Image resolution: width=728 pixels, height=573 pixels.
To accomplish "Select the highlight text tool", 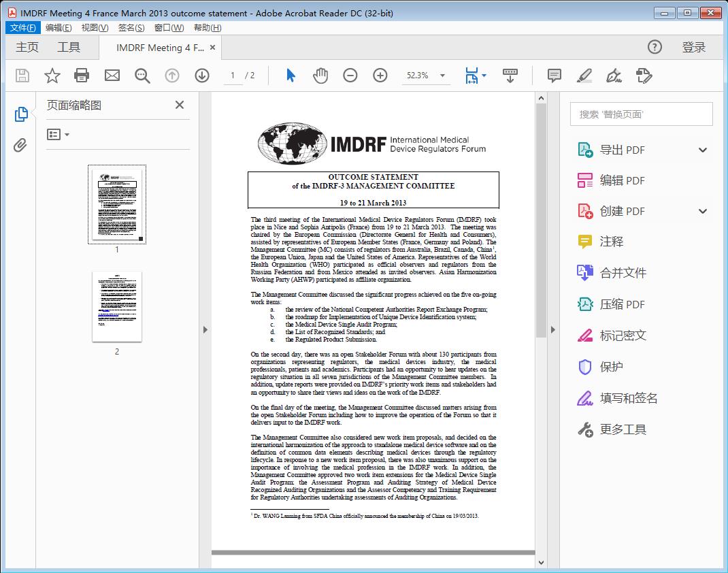I will click(x=584, y=76).
